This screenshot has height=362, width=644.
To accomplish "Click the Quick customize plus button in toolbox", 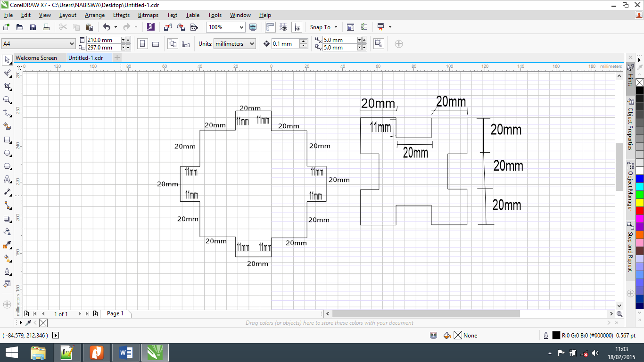I will pyautogui.click(x=7, y=304).
